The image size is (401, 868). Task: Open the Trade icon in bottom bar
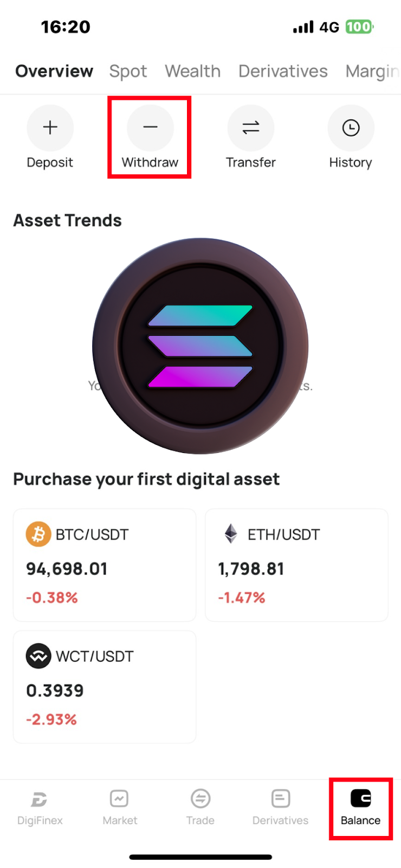coord(200,799)
